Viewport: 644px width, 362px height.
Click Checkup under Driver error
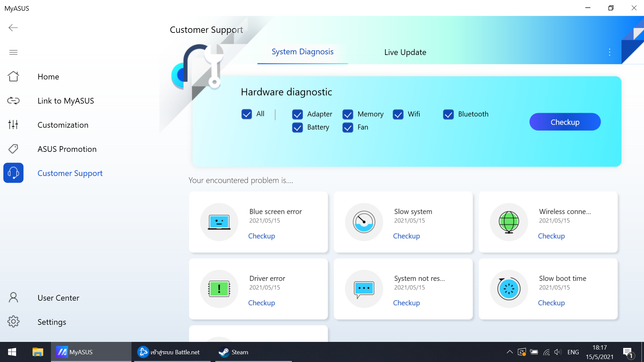tap(262, 303)
